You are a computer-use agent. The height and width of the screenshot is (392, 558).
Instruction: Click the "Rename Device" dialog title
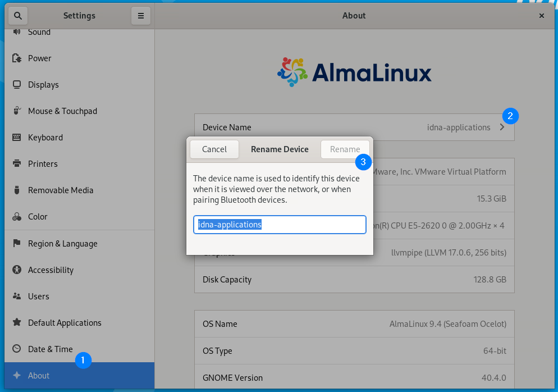280,149
